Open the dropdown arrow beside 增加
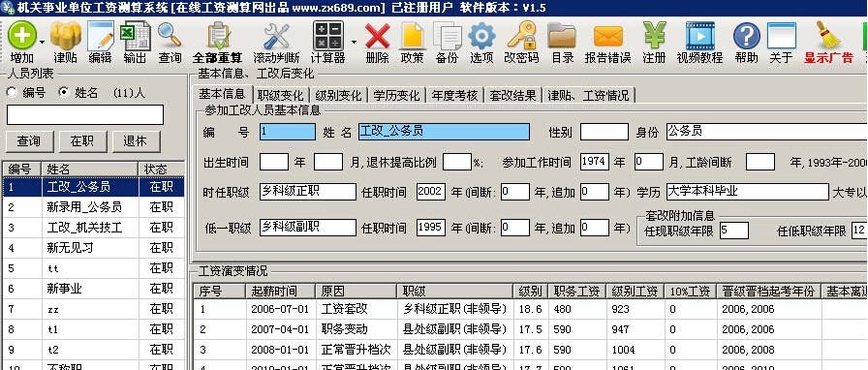 click(x=43, y=42)
